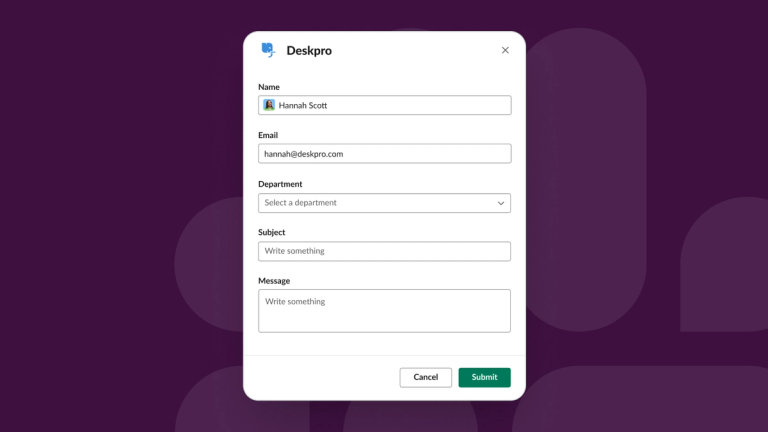Click the Department field label
The width and height of the screenshot is (768, 432).
click(x=280, y=184)
